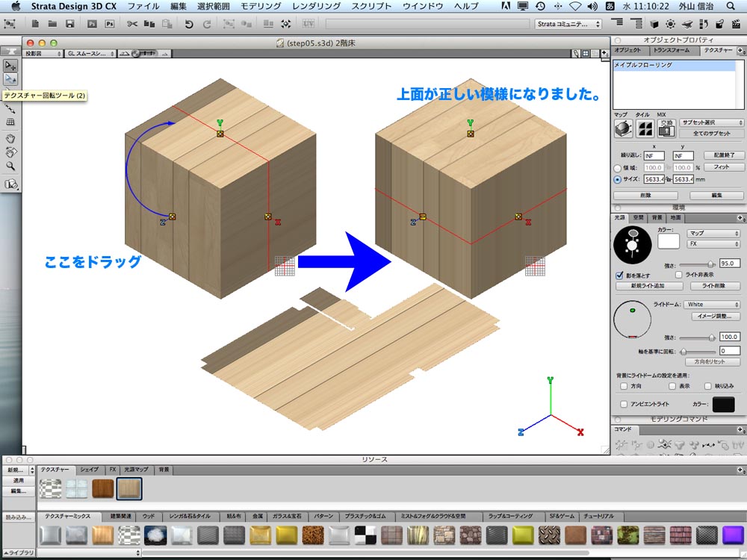This screenshot has height=560, width=747.
Task: Open the 投影図 view dropdown
Action: coord(43,54)
